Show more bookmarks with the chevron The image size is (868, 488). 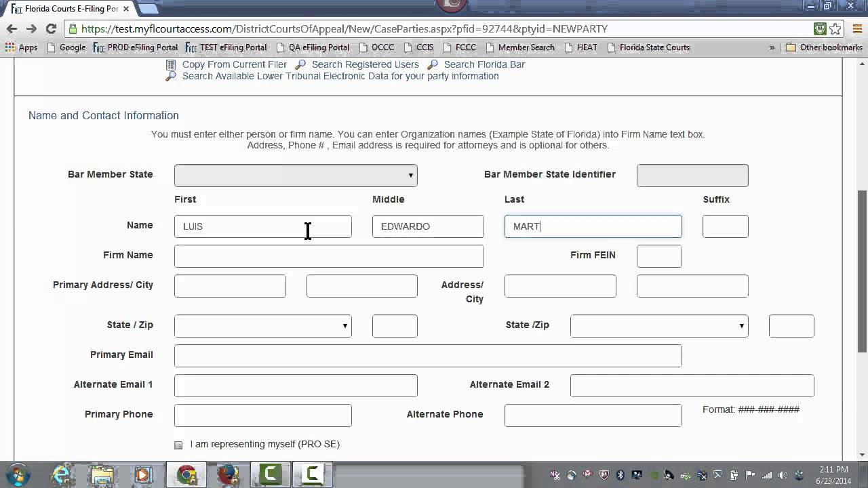click(772, 47)
